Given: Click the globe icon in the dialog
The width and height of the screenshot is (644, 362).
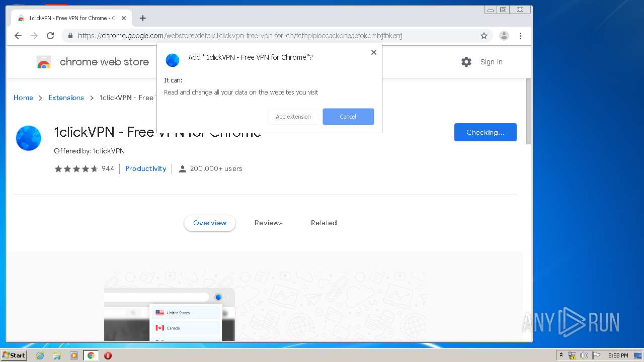Looking at the screenshot, I should point(173,60).
